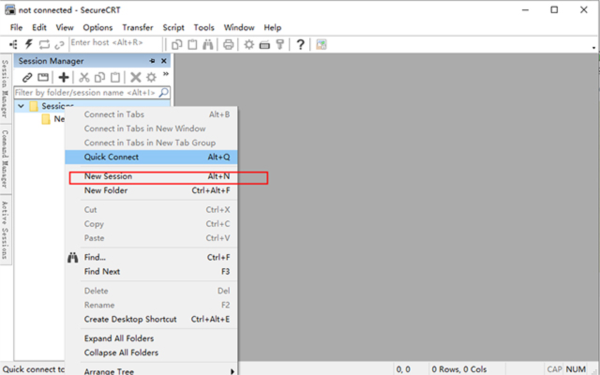Click the Print icon in the toolbar
The height and width of the screenshot is (375, 600).
[x=228, y=44]
